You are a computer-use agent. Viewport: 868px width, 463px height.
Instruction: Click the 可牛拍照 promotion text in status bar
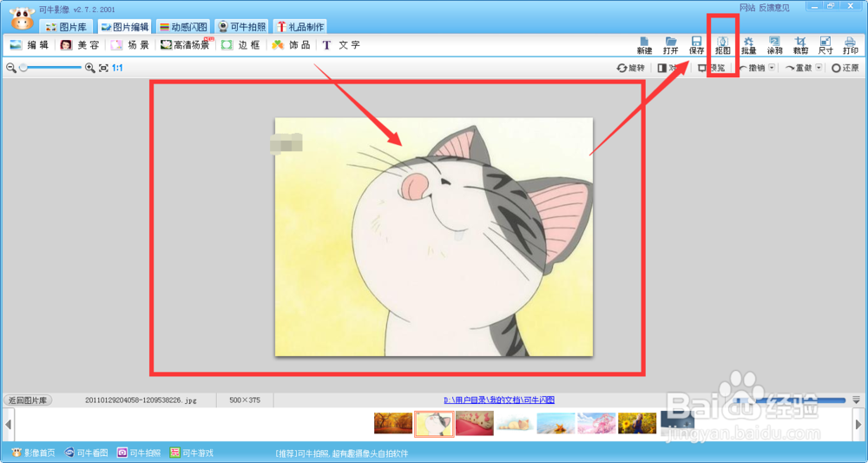pos(341,453)
